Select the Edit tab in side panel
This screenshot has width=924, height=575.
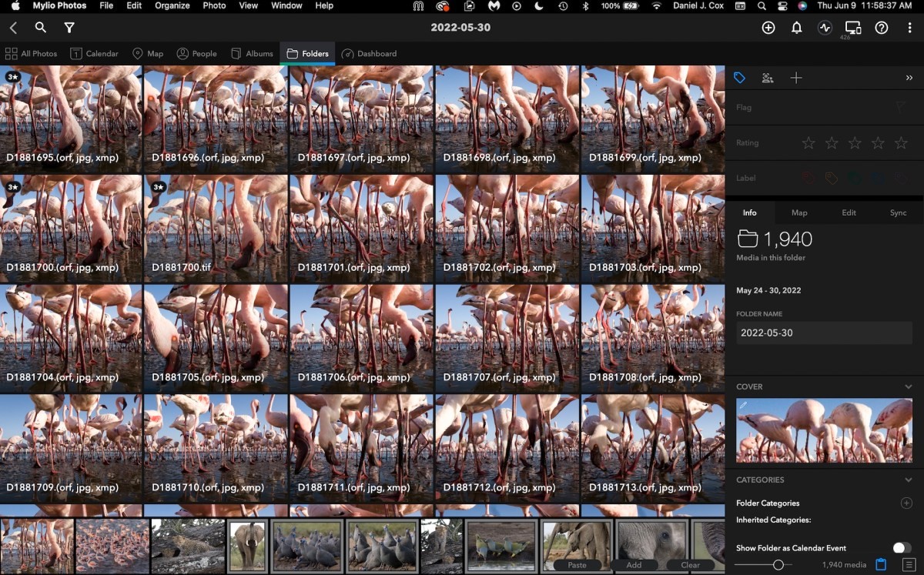(849, 212)
